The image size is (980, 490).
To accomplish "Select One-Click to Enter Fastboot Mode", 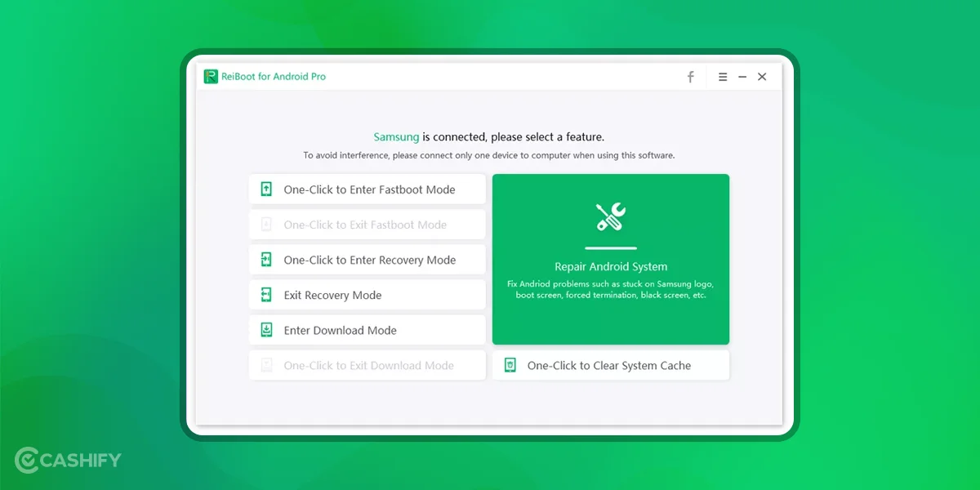I will tap(367, 189).
